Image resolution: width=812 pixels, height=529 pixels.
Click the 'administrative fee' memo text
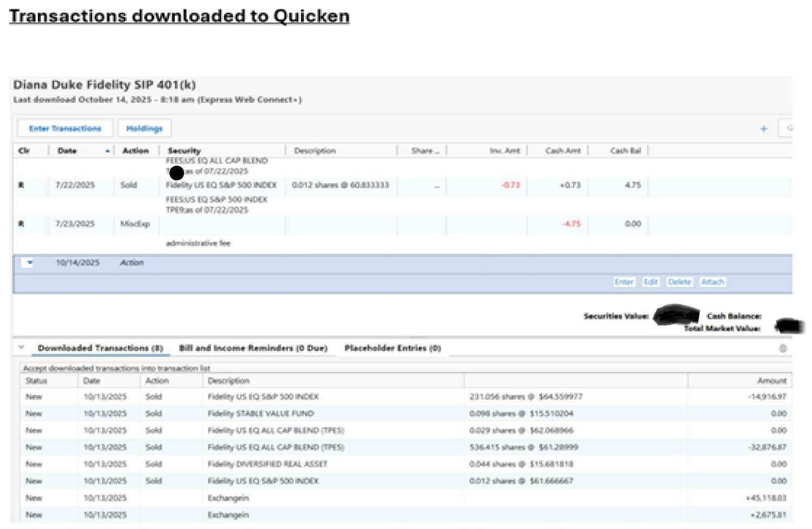[198, 244]
